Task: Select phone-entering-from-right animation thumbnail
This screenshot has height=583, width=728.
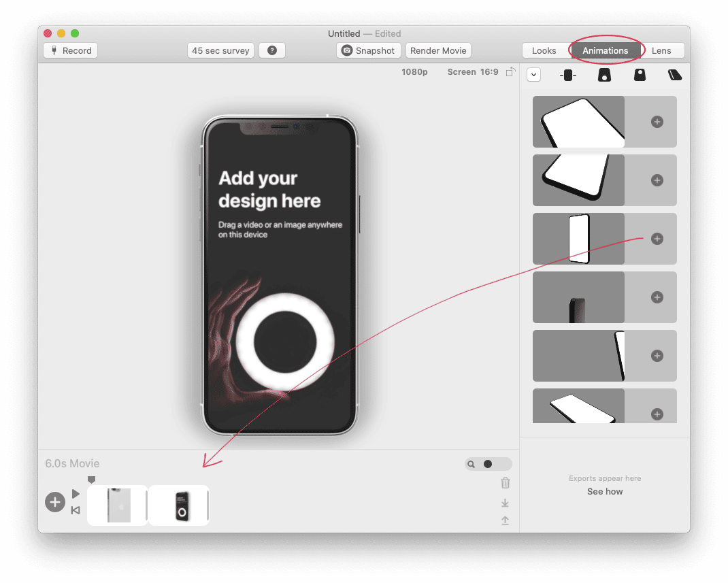Action: click(x=578, y=356)
